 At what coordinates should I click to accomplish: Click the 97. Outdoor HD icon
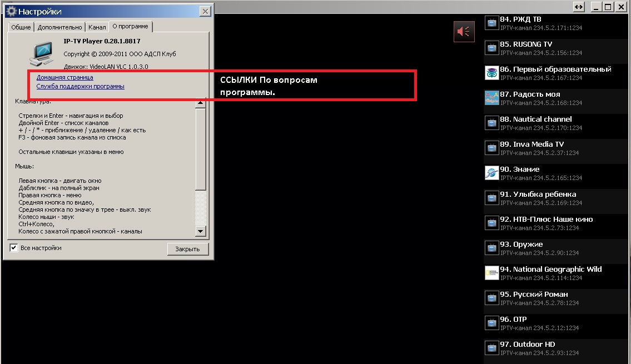[492, 348]
